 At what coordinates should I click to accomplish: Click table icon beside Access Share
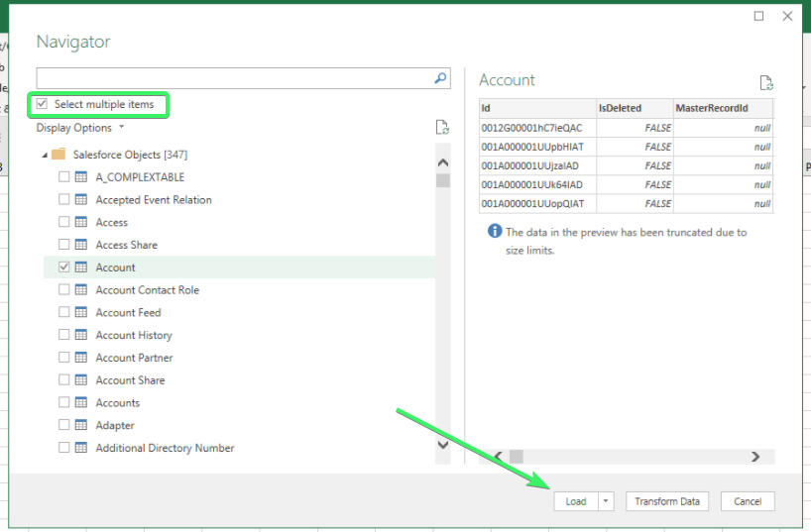(81, 245)
